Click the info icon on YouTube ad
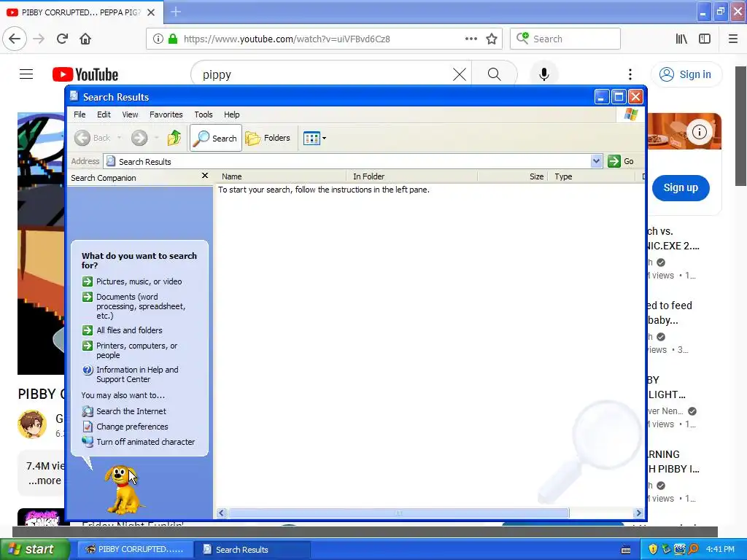Viewport: 747px width, 560px height. tap(699, 132)
